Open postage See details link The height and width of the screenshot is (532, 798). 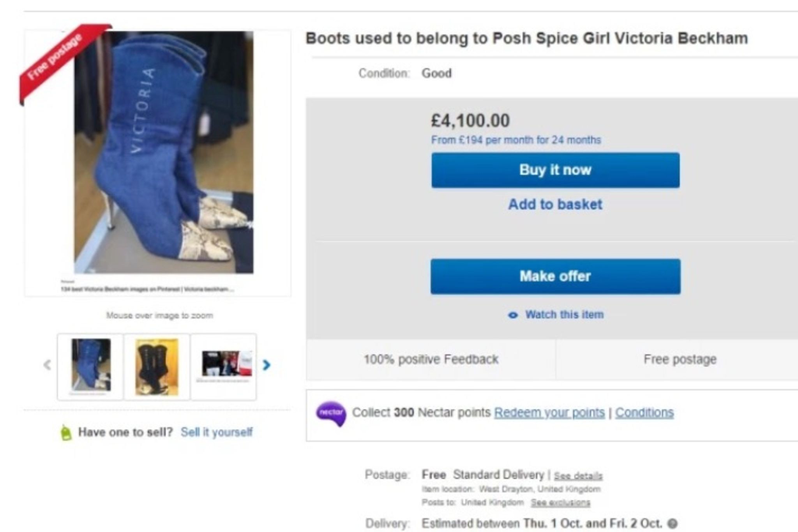click(578, 476)
